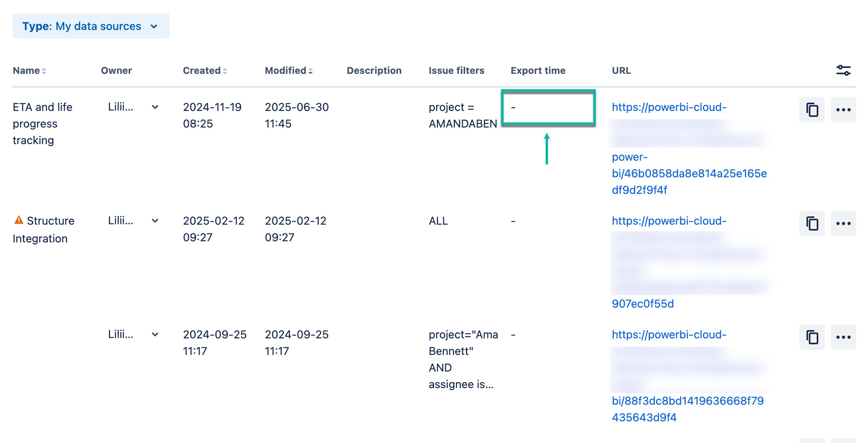Open the column configuration icon above the table
The image size is (868, 443).
[x=844, y=70]
